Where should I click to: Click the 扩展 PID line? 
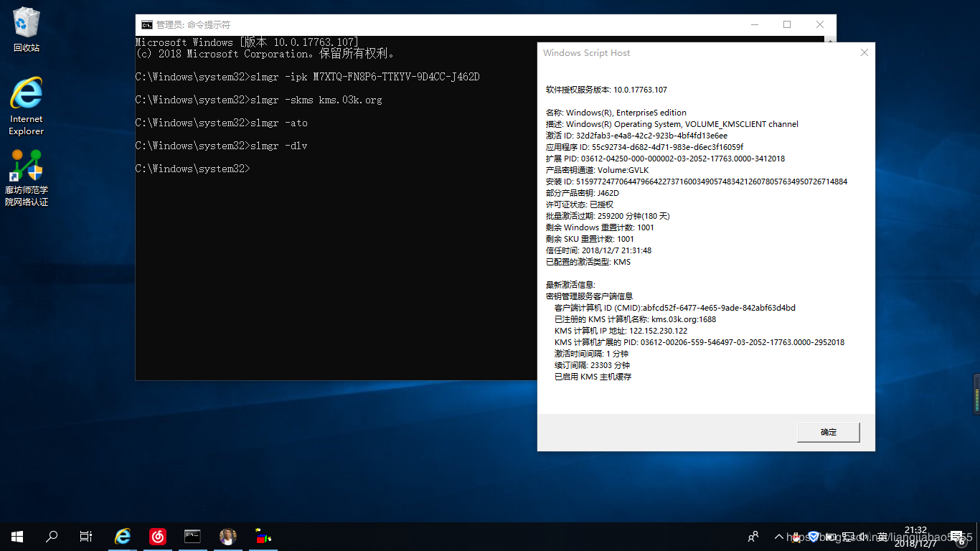(665, 159)
